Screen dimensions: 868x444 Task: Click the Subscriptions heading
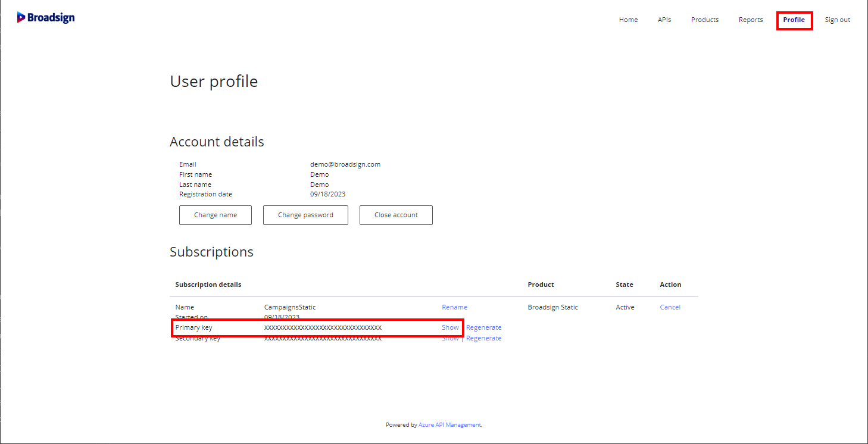point(211,252)
